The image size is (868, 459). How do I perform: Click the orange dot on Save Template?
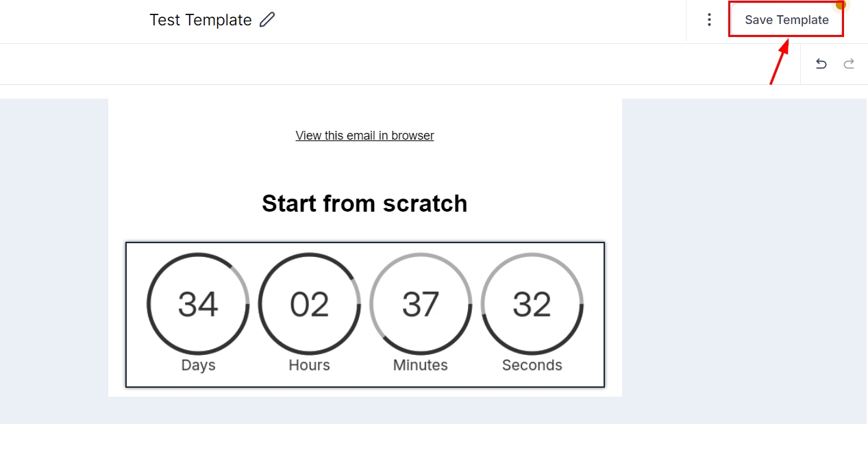coord(841,4)
